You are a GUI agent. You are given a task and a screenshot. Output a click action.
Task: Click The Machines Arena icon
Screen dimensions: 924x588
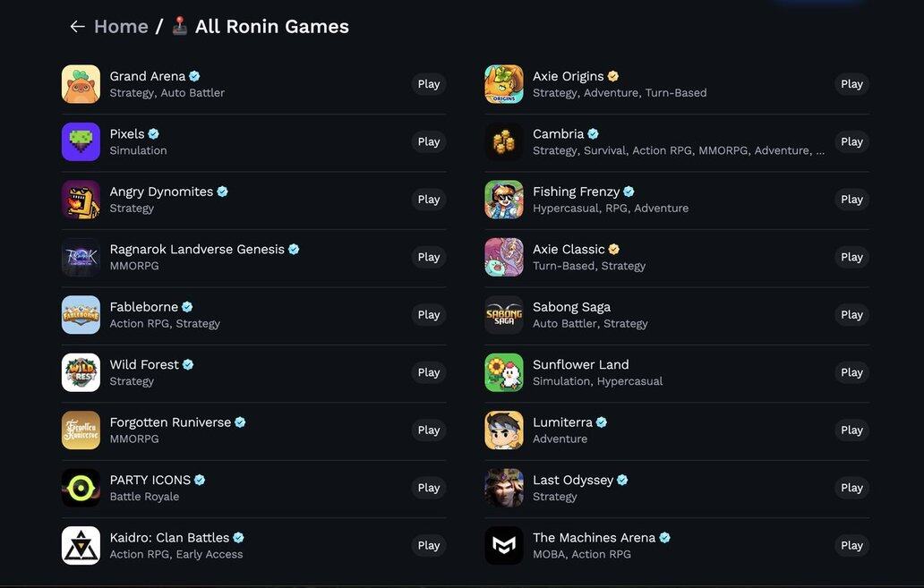(504, 545)
